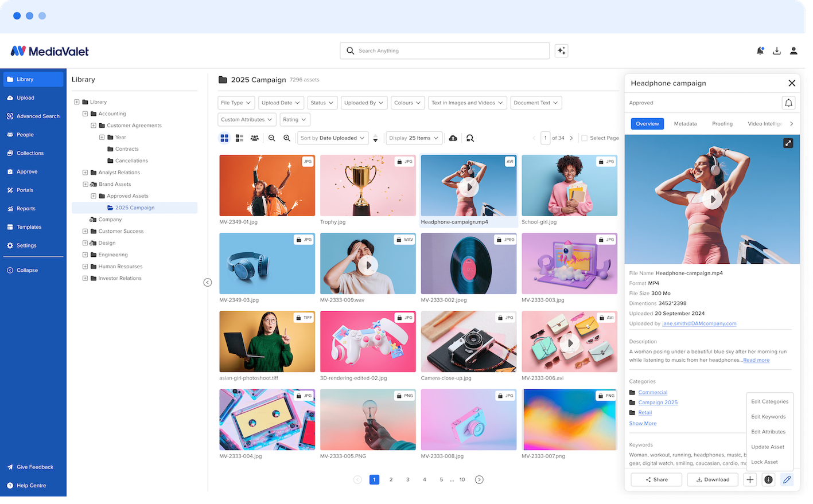Expand the asset preview to fullscreen
The image size is (813, 504).
click(788, 143)
